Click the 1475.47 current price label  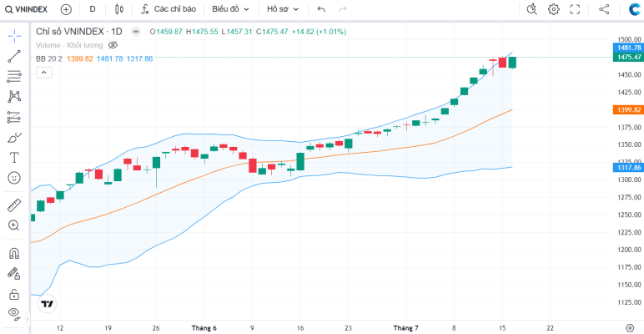click(628, 57)
